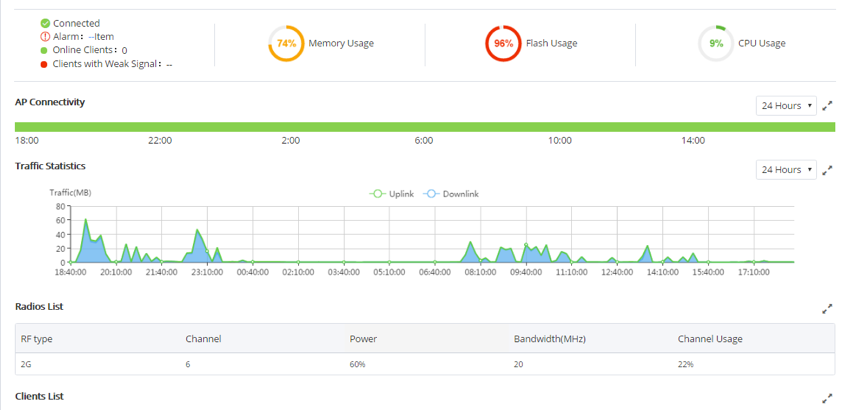The width and height of the screenshot is (848, 410).
Task: Expand the Radios List panel
Action: (827, 309)
